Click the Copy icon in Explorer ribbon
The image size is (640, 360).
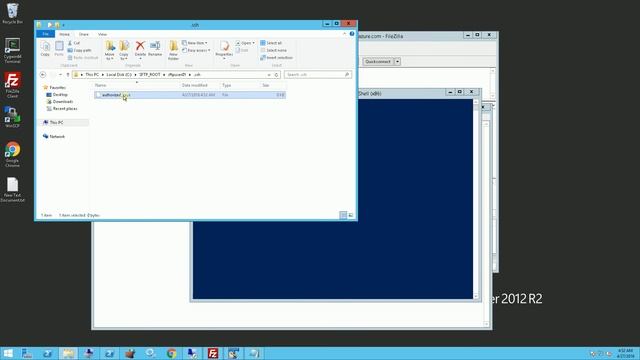45,49
